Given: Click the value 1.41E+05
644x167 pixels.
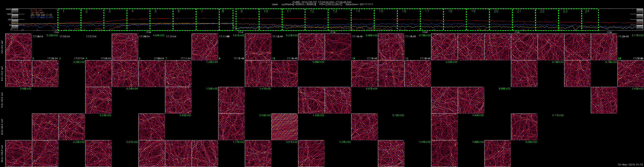Looking at the screenshot, I should pos(265,88).
